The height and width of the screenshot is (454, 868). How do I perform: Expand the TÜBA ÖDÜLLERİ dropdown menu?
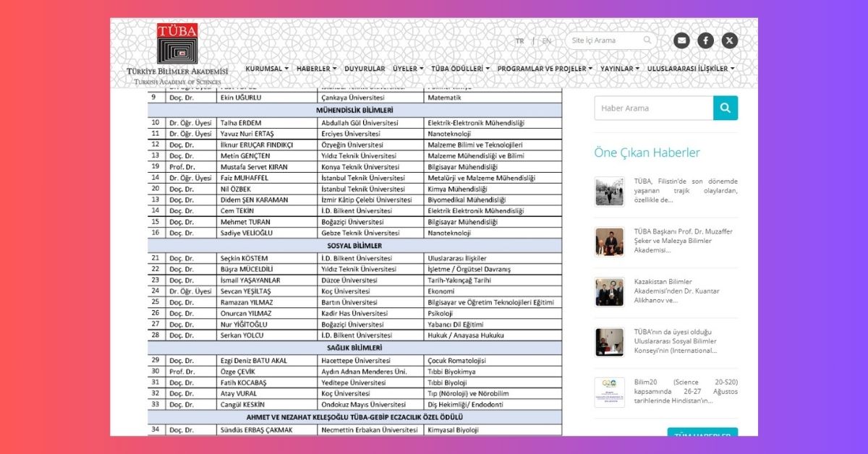click(x=460, y=69)
